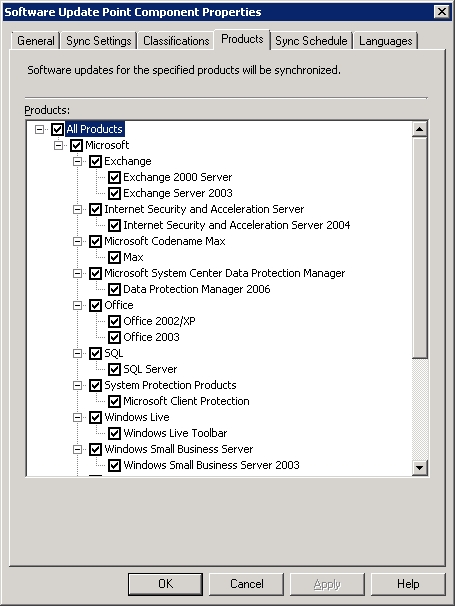The width and height of the screenshot is (455, 606).
Task: Open the Languages tab
Action: click(385, 41)
